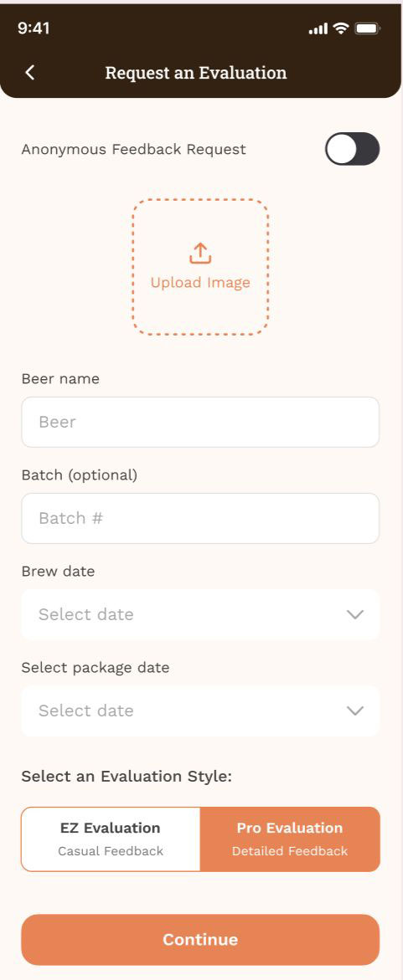Screen dimensions: 403x980
Task: Tap the Wi-Fi status icon
Action: [340, 28]
